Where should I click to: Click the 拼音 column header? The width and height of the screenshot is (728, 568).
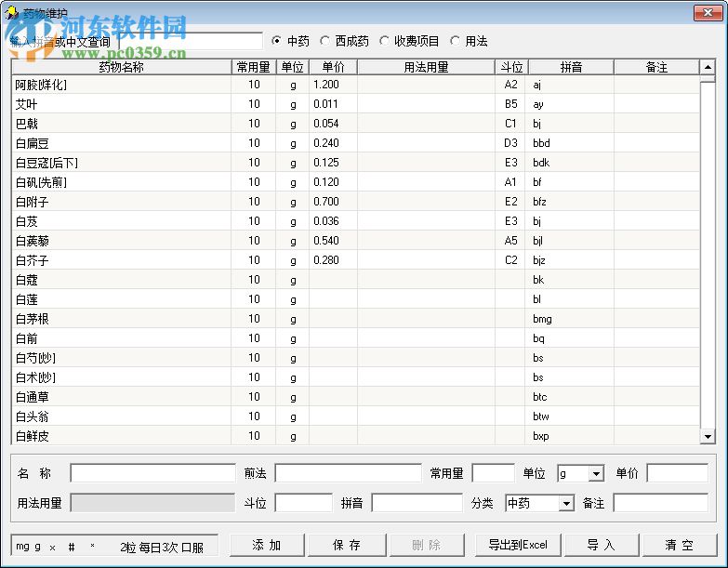coord(571,67)
